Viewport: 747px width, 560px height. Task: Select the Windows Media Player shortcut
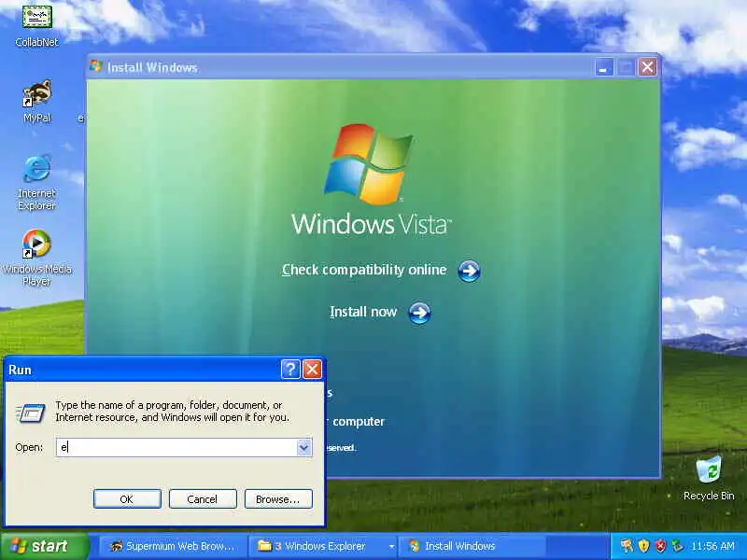pos(36,244)
